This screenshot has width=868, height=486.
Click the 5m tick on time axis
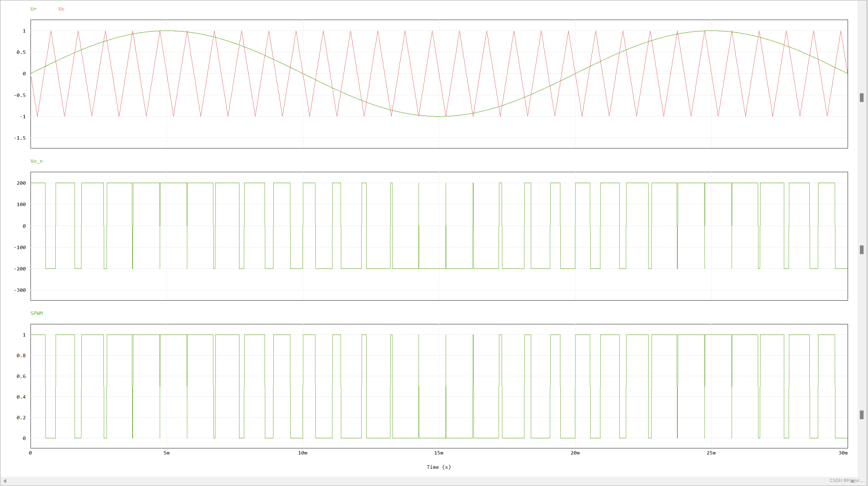click(167, 453)
